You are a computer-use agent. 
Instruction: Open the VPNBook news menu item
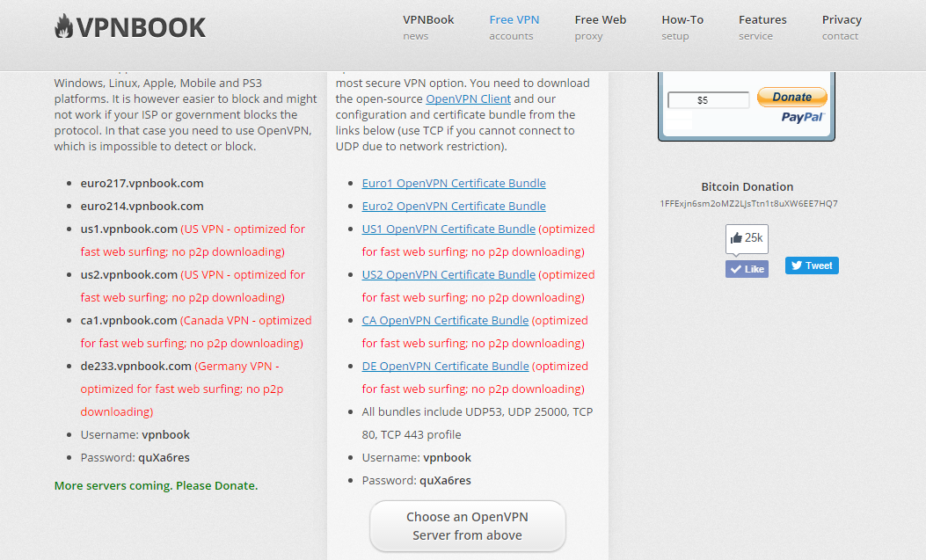click(428, 27)
